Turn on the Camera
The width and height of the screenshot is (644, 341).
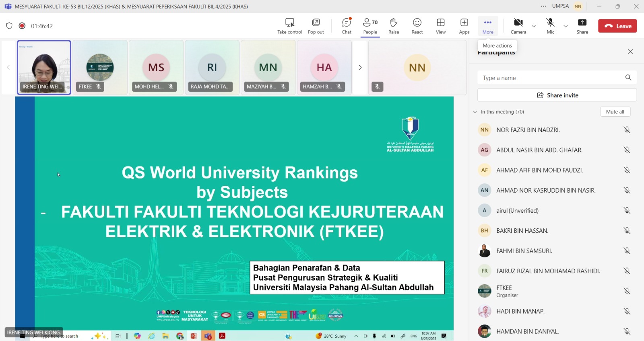(x=518, y=26)
